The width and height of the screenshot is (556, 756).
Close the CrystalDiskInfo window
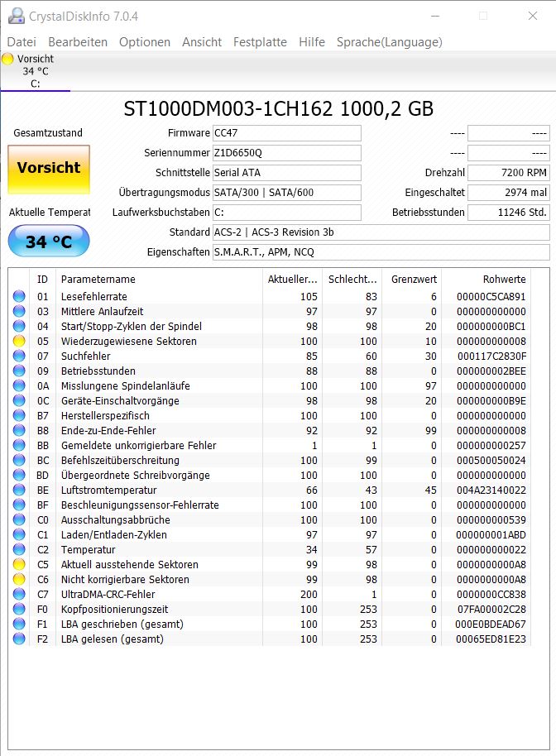[x=532, y=16]
